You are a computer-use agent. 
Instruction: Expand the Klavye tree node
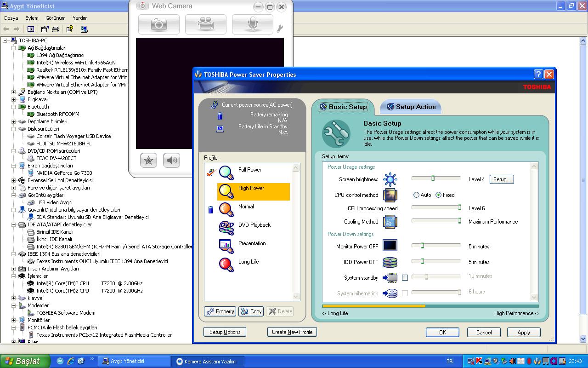pyautogui.click(x=14, y=298)
